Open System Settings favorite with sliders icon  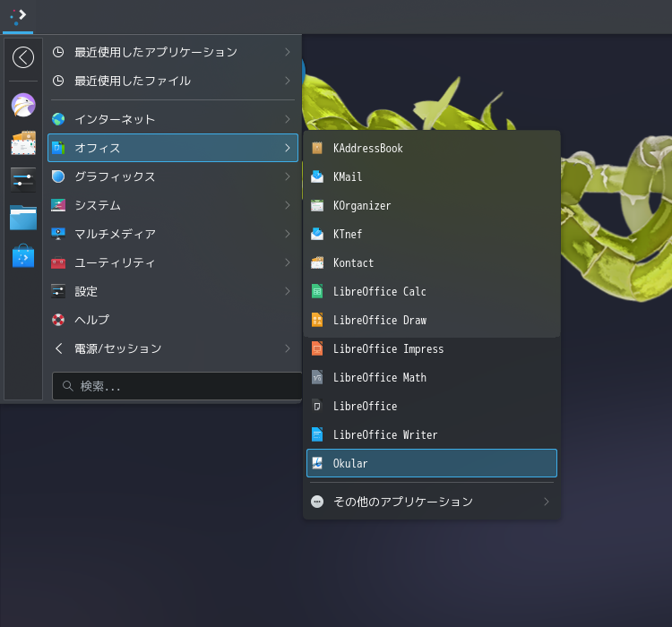coord(23,179)
